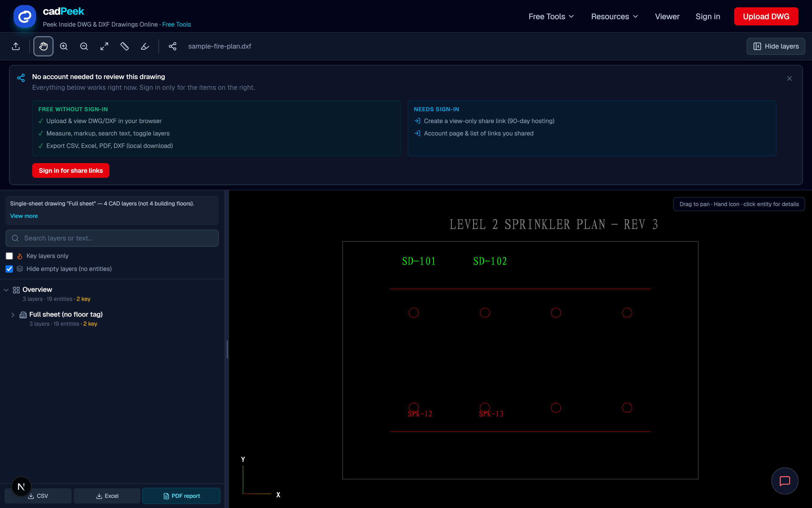The image size is (812, 508).
Task: Click the grid icon next to Overview
Action: pyautogui.click(x=16, y=290)
